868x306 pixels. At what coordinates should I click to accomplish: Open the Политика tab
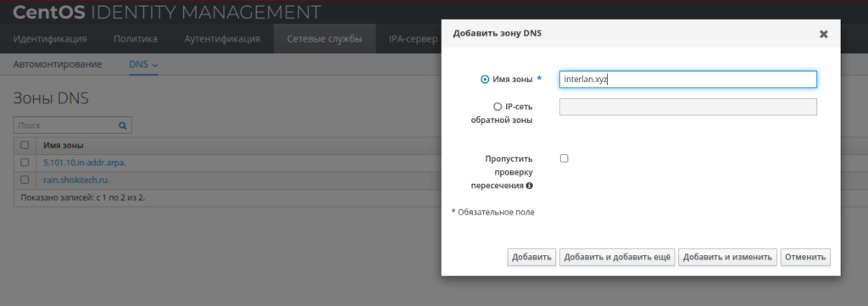136,39
